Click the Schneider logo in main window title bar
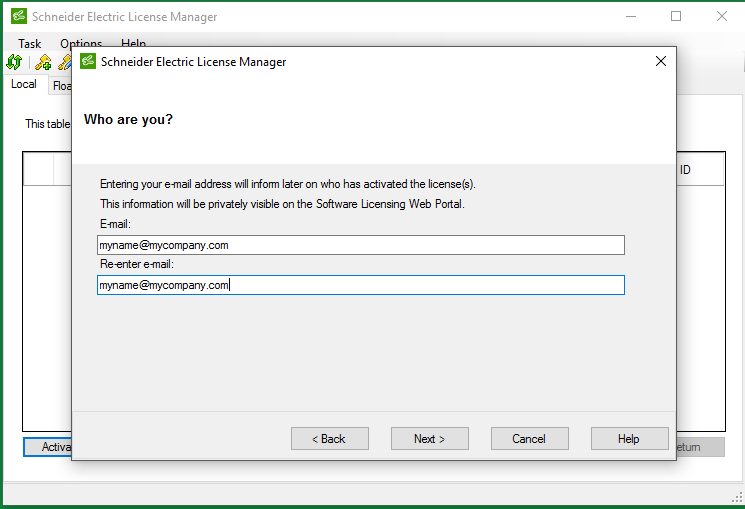This screenshot has width=745, height=509. pyautogui.click(x=19, y=16)
